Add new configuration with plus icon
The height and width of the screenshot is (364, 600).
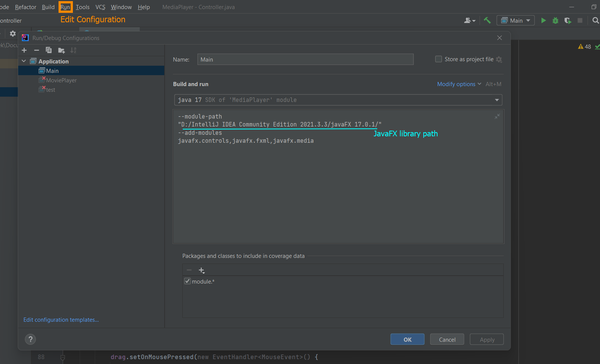click(24, 50)
